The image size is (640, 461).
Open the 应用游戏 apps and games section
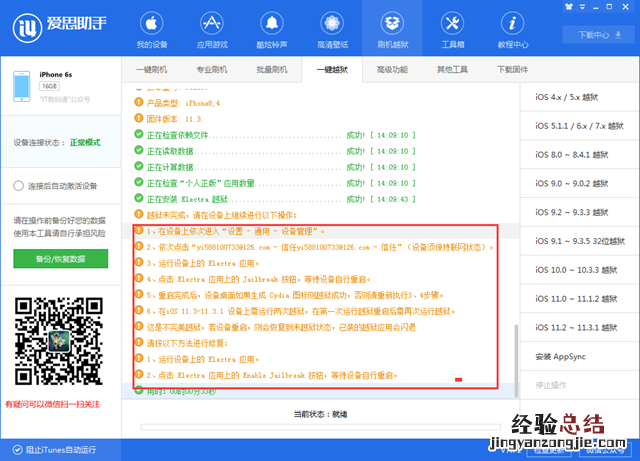pos(212,30)
